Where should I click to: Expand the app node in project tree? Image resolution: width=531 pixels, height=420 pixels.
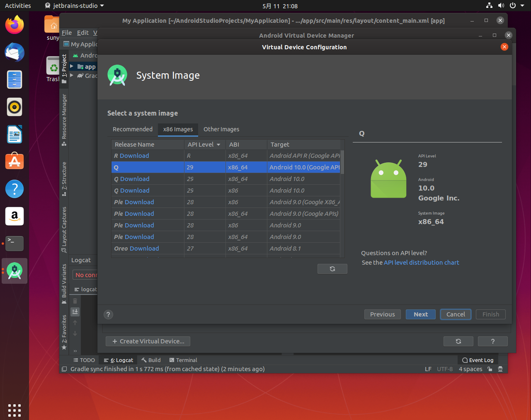click(x=72, y=66)
